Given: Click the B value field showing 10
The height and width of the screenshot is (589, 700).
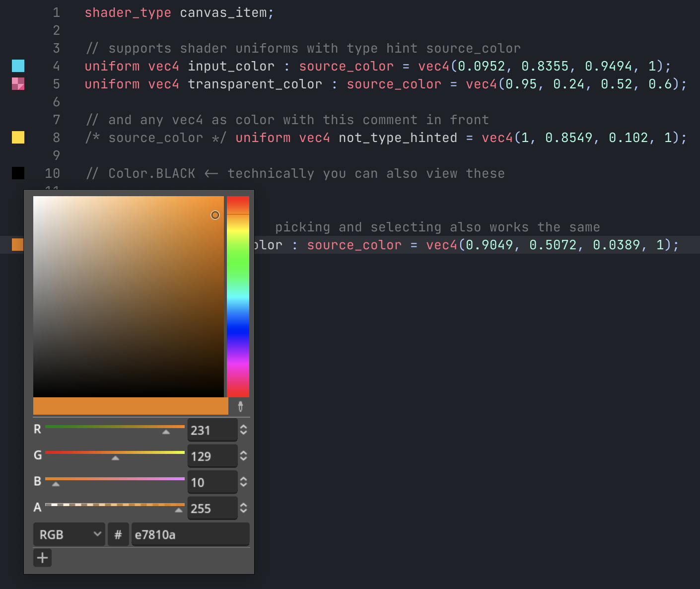Looking at the screenshot, I should [212, 482].
